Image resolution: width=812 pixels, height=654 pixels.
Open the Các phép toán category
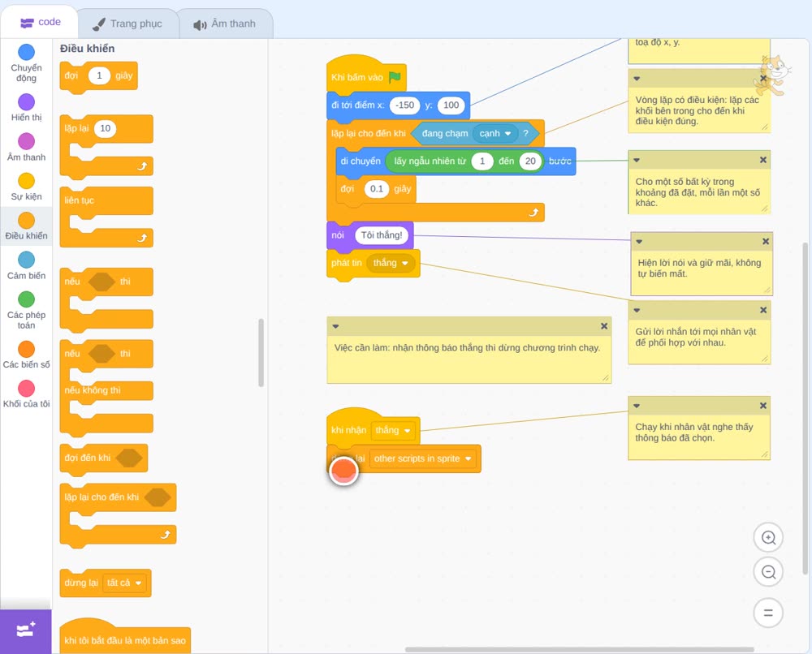point(26,311)
